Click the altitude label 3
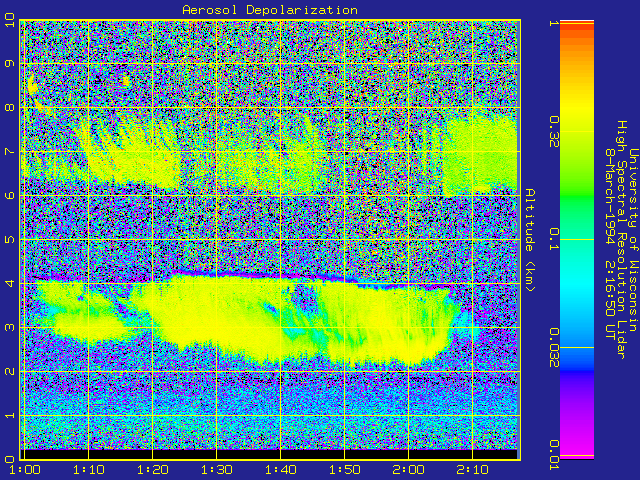640x480 pixels. [x=9, y=327]
